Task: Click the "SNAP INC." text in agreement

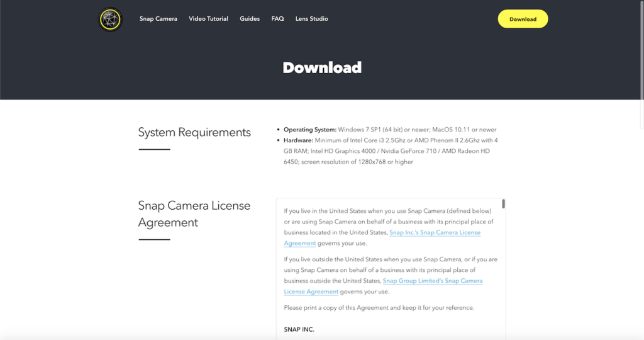Action: (x=299, y=330)
